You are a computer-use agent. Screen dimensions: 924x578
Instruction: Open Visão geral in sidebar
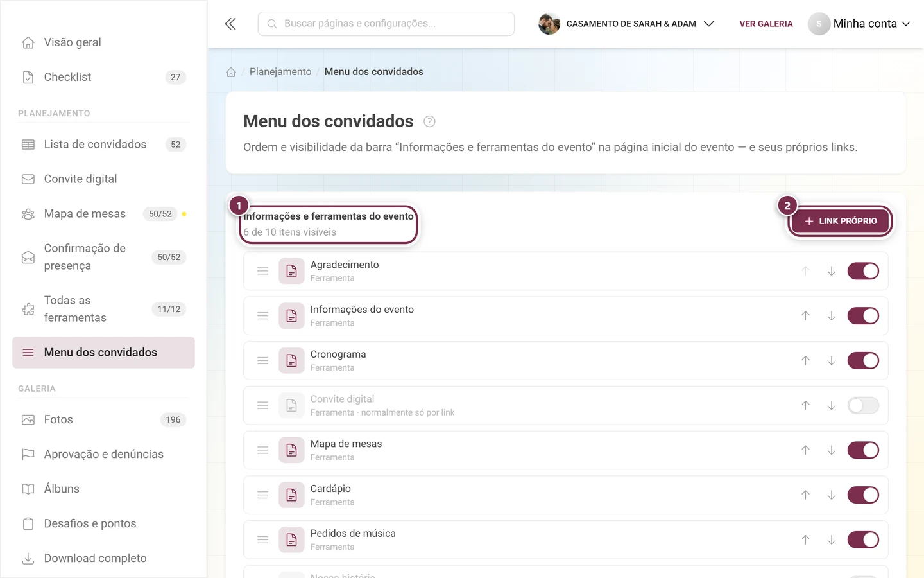click(103, 42)
